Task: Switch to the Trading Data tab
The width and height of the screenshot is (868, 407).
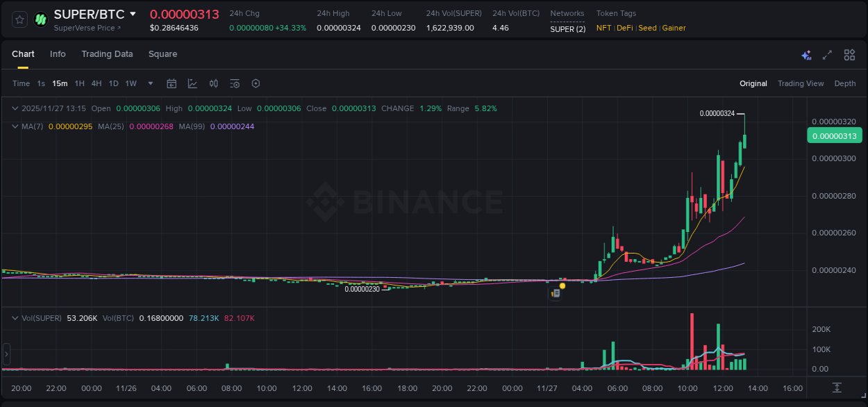Action: 107,54
